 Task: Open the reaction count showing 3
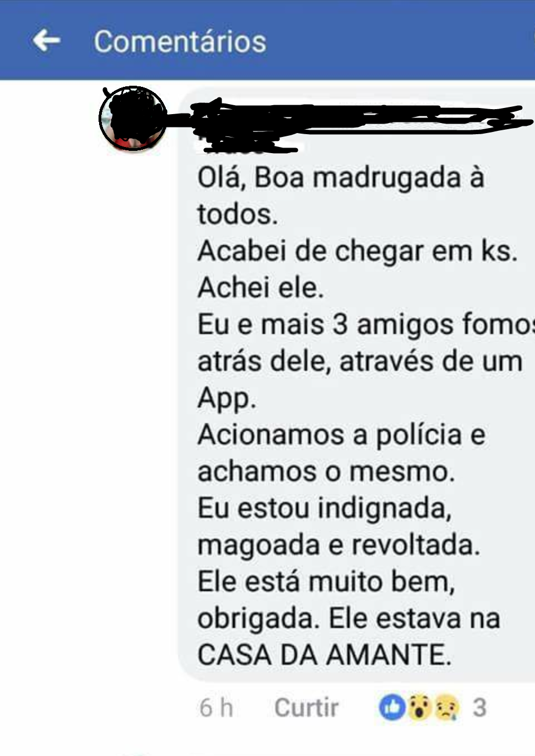479,708
